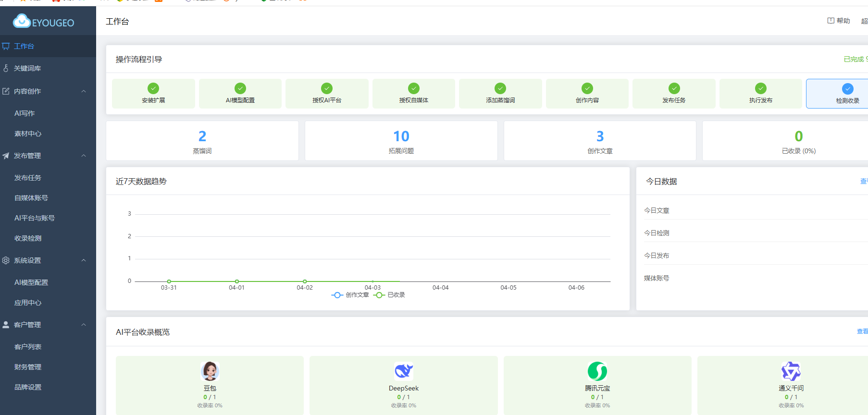Go to AI写作 menu item

(25, 113)
